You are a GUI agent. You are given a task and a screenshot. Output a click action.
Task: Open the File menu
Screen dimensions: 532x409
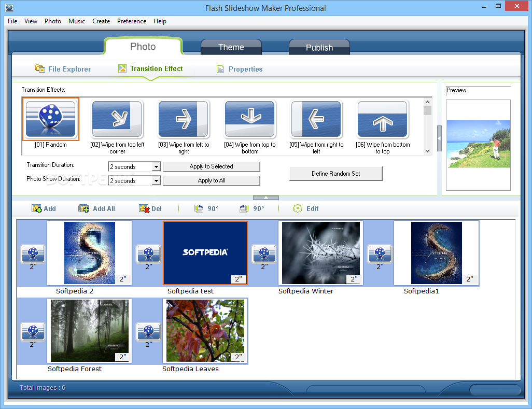point(12,21)
